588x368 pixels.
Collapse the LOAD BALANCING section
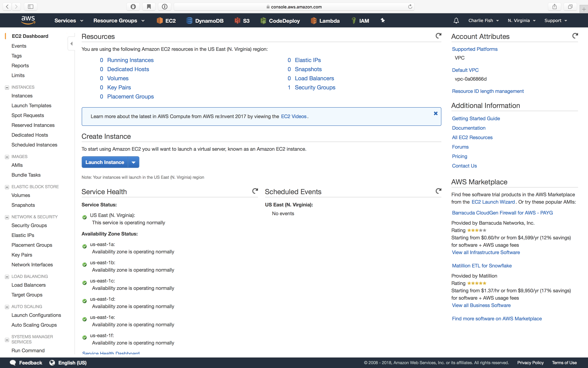click(x=7, y=277)
